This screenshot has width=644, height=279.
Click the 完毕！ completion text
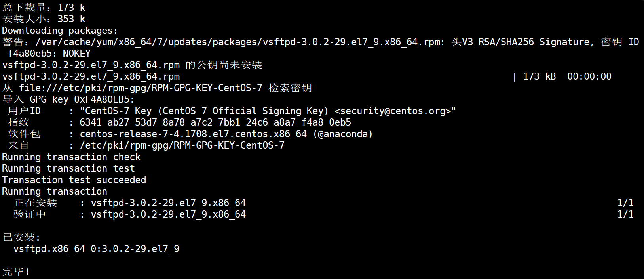(x=16, y=272)
